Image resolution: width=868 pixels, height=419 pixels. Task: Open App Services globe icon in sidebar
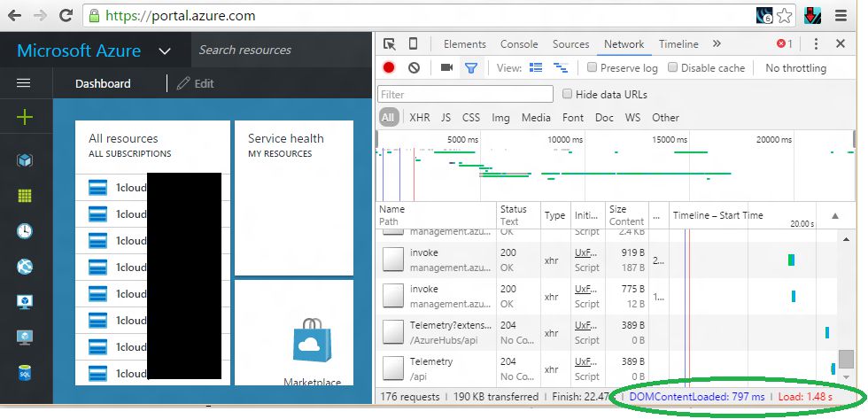pos(25,267)
